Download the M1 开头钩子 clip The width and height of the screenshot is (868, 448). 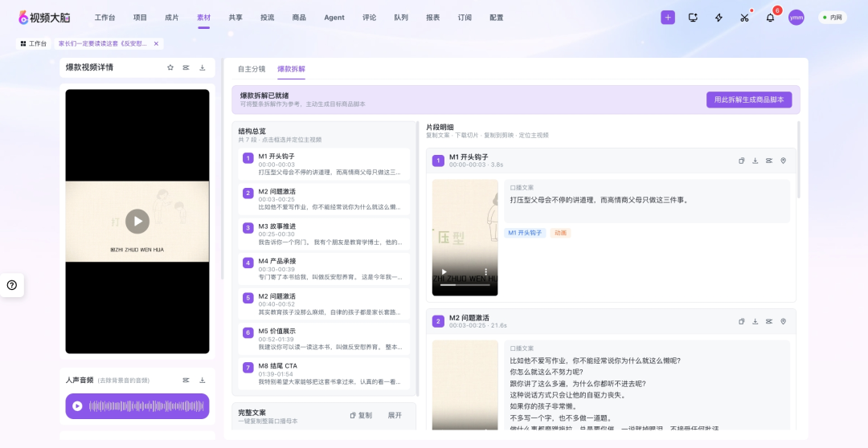pos(755,161)
